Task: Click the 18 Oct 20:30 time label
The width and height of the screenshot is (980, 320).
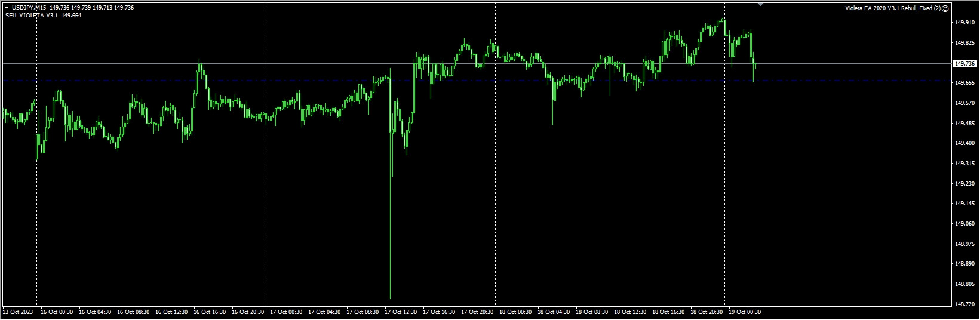Action: [707, 312]
